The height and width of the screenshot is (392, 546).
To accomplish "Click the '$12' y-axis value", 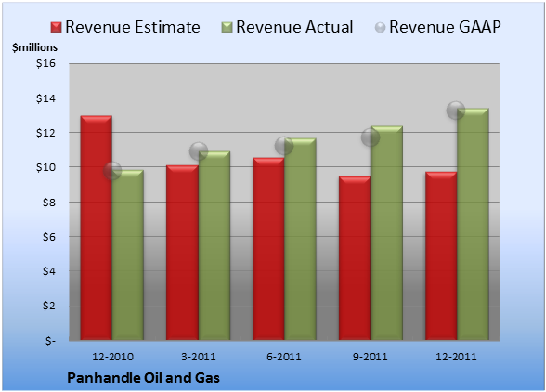I will pyautogui.click(x=45, y=133).
